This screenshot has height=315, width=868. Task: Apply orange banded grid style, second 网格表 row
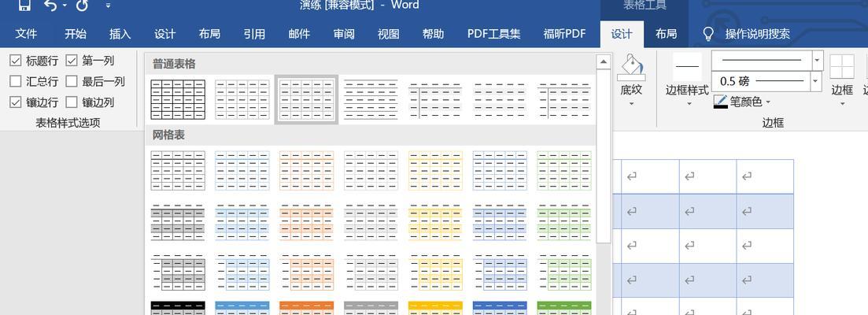(x=306, y=222)
